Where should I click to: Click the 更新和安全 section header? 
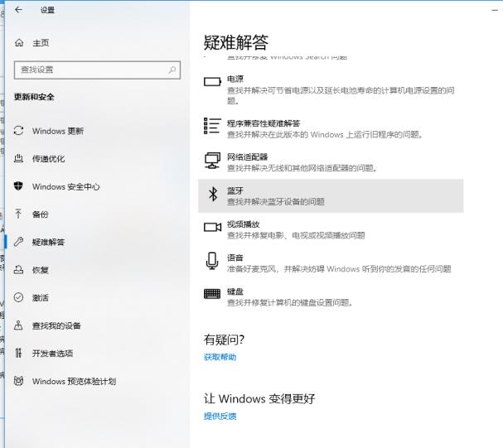(34, 97)
